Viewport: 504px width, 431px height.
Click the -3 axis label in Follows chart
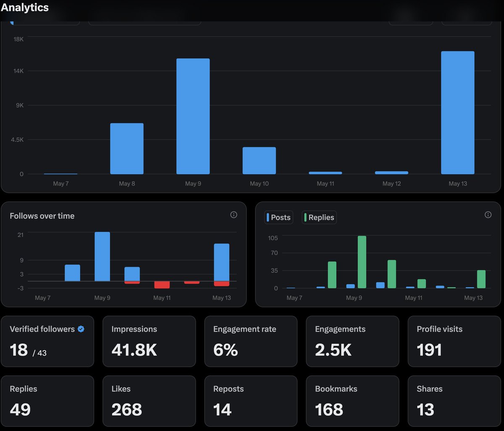[20, 288]
